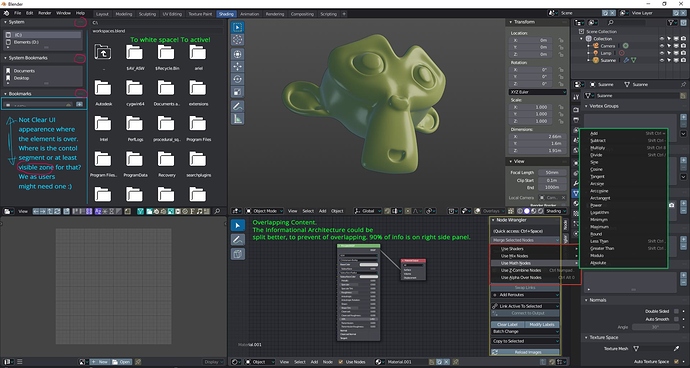The image size is (690, 368).
Task: Choose Absolute from math nodes submenu
Action: pyautogui.click(x=624, y=263)
